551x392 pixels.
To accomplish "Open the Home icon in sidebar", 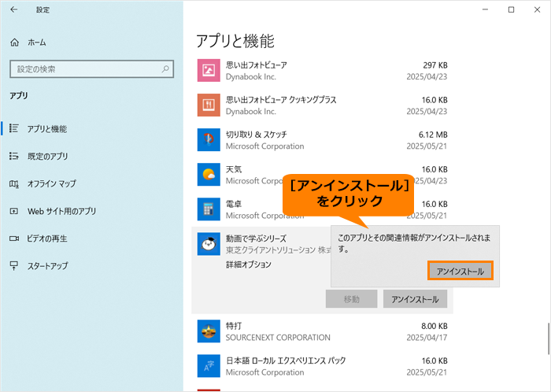I will coord(14,43).
